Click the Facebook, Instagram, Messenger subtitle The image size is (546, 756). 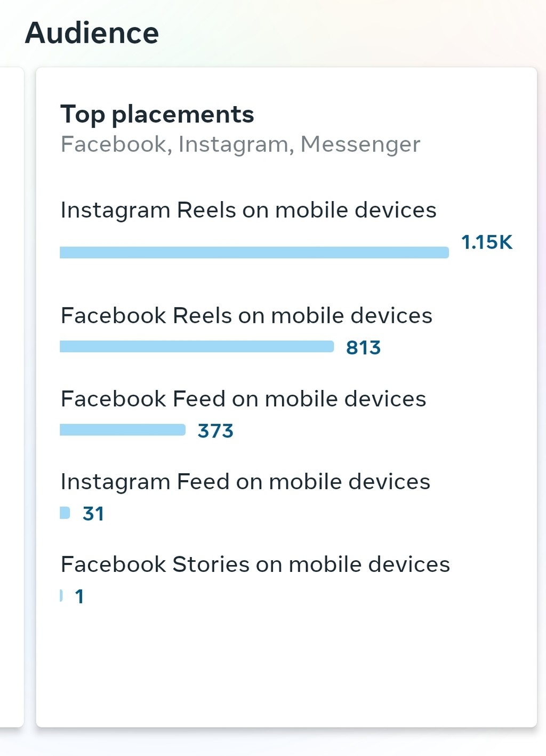[x=240, y=144]
